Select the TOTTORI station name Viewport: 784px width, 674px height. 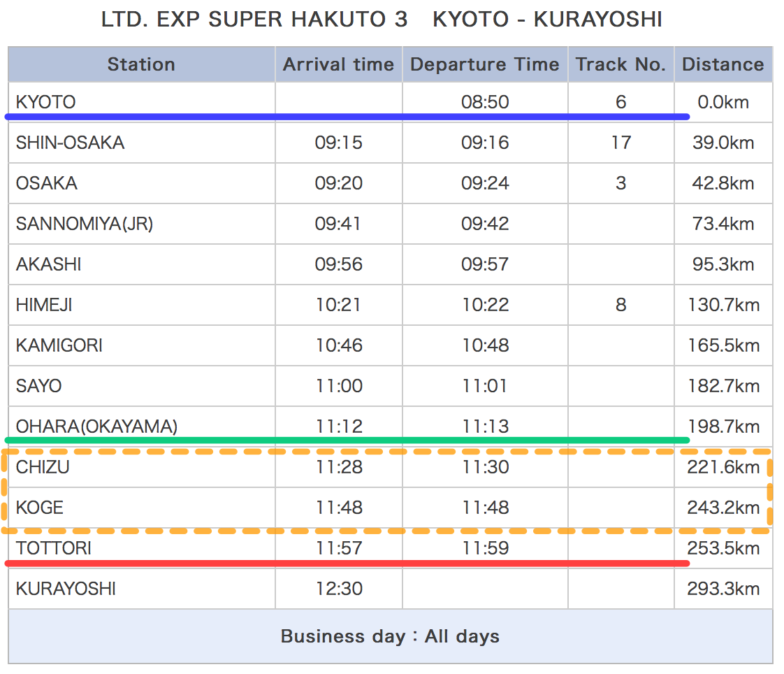[54, 548]
